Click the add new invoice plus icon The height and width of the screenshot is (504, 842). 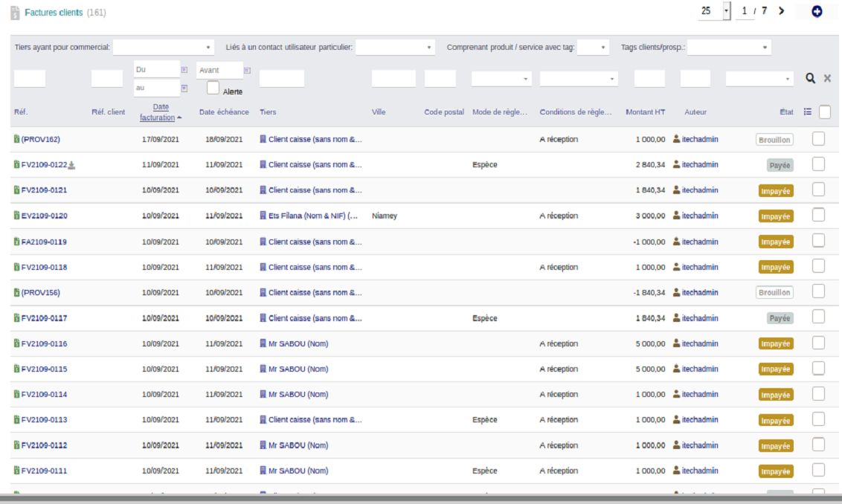[816, 11]
